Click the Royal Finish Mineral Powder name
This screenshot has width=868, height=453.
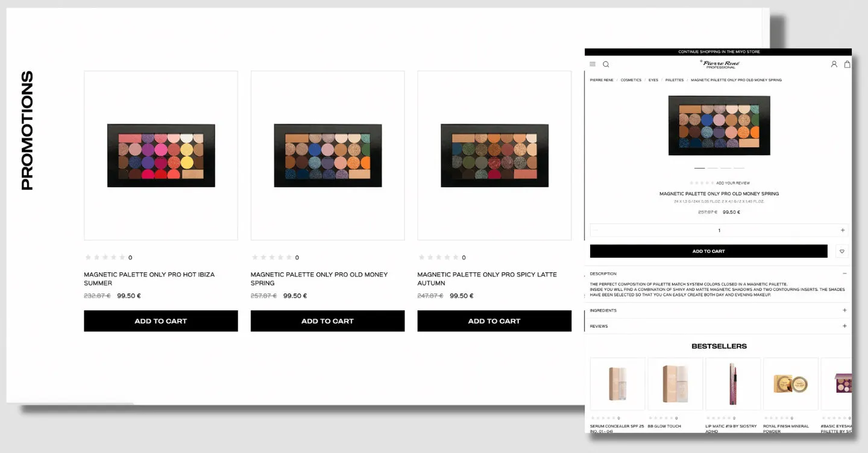[x=786, y=428]
